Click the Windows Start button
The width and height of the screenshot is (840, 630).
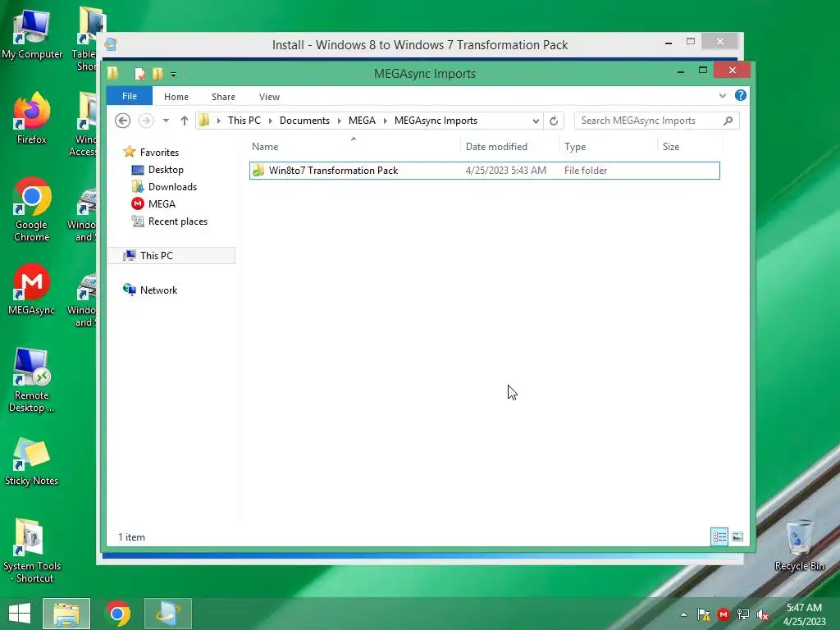[20, 614]
